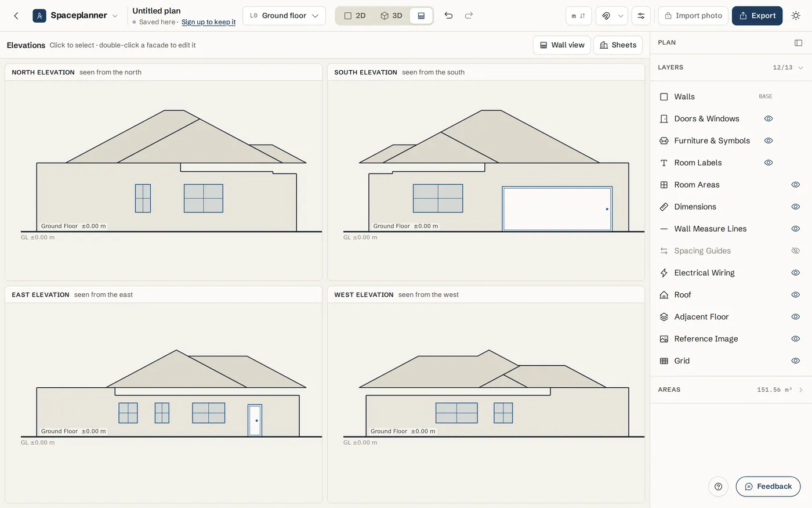Click the Roof layer house icon
This screenshot has width=812, height=508.
(664, 295)
